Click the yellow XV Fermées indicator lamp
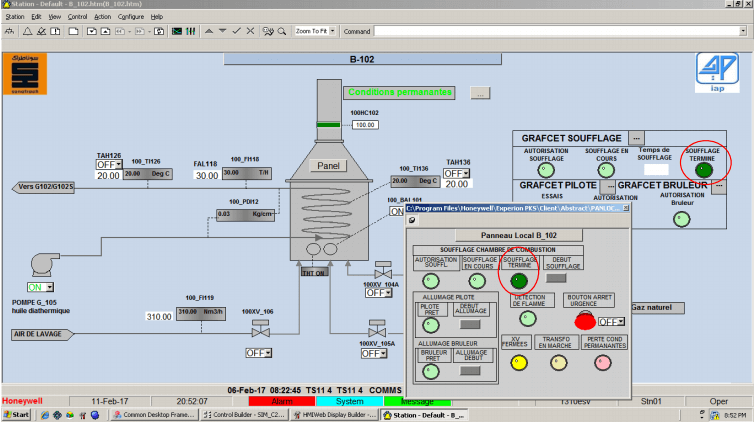Viewport: 755px width, 422px height. 517,363
